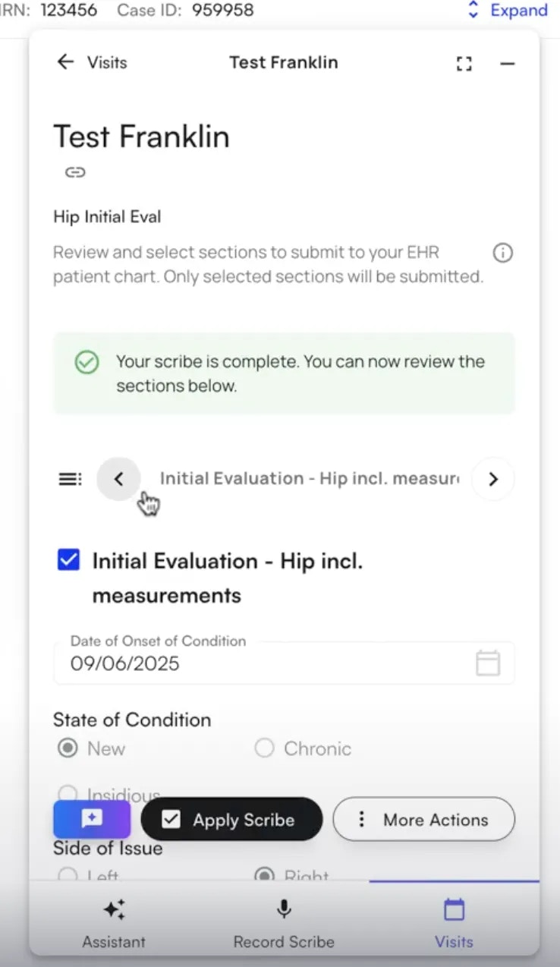Viewport: 560px width, 967px height.
Task: Select the Chronic state of condition
Action: coord(264,748)
